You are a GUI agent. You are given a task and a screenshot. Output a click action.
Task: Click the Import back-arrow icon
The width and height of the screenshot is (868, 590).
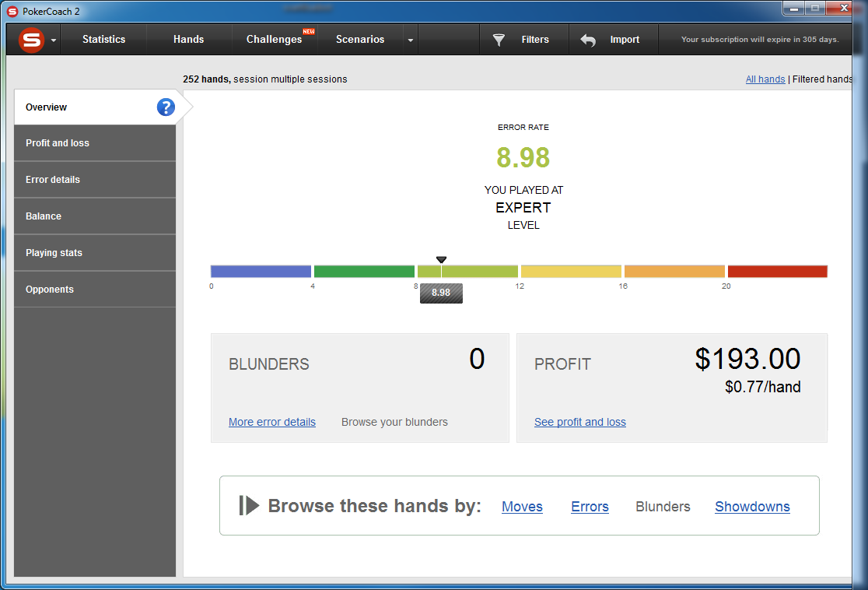(588, 40)
